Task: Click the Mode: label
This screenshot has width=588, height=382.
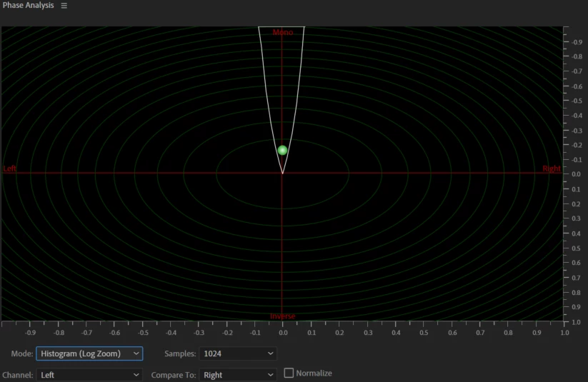Action: [x=22, y=353]
